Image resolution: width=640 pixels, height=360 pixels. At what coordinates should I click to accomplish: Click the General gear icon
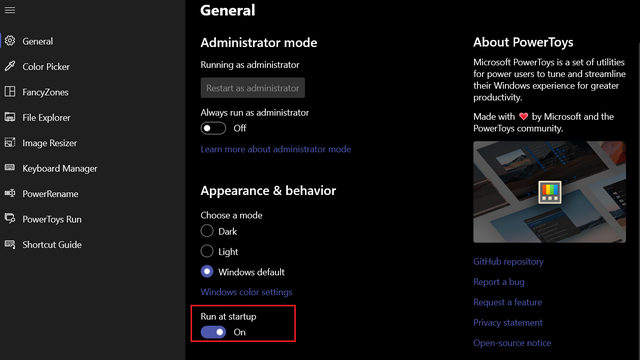(10, 41)
